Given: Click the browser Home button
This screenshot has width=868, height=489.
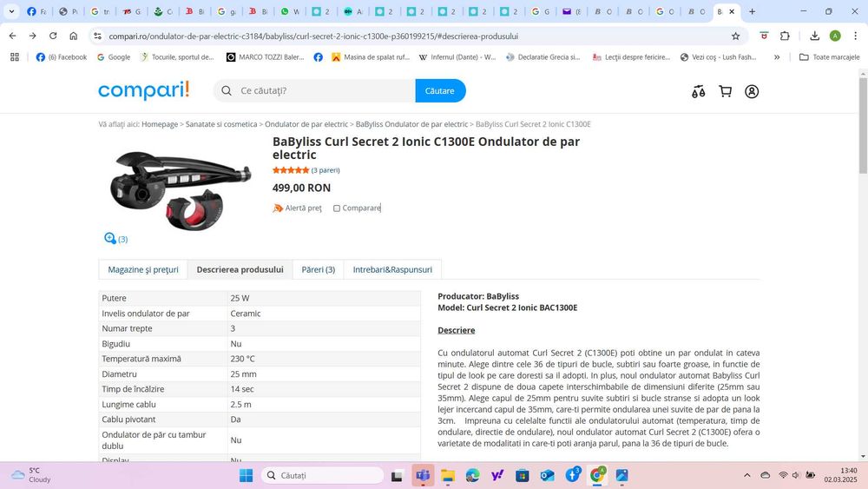Looking at the screenshot, I should (x=73, y=36).
